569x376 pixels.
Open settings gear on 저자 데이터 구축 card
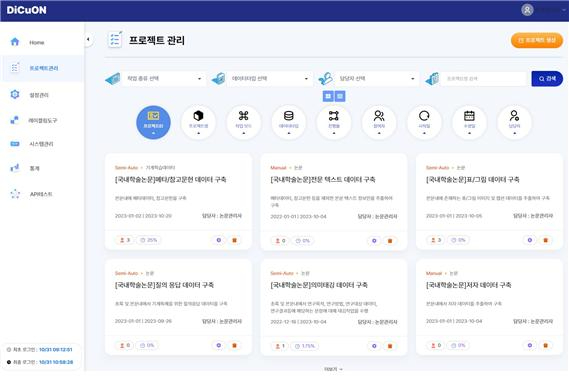[x=530, y=346]
